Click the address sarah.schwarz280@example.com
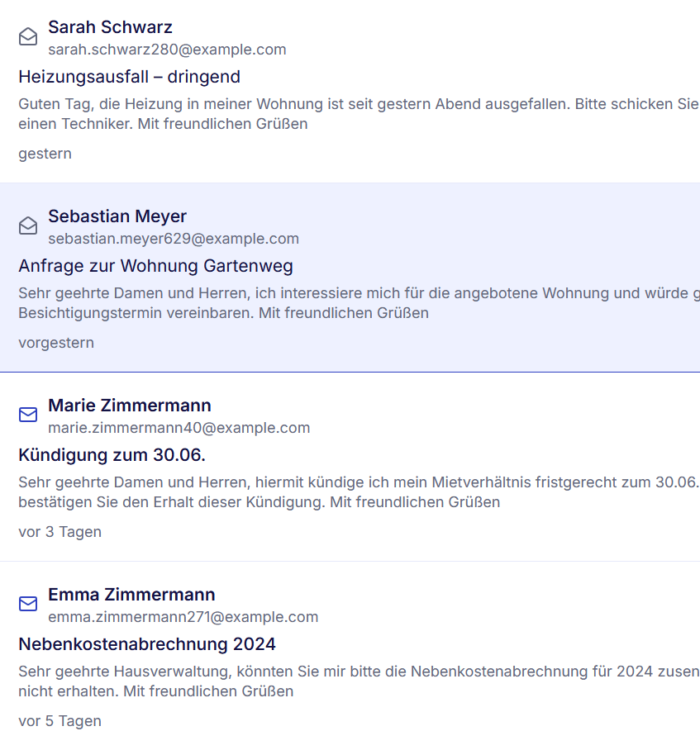 pos(167,50)
